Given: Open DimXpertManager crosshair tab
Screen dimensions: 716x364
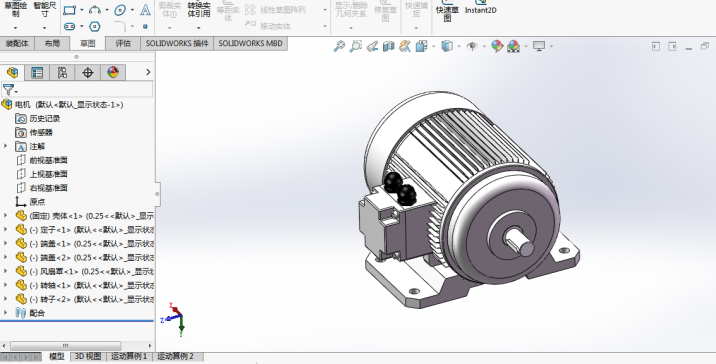Looking at the screenshot, I should coord(88,72).
